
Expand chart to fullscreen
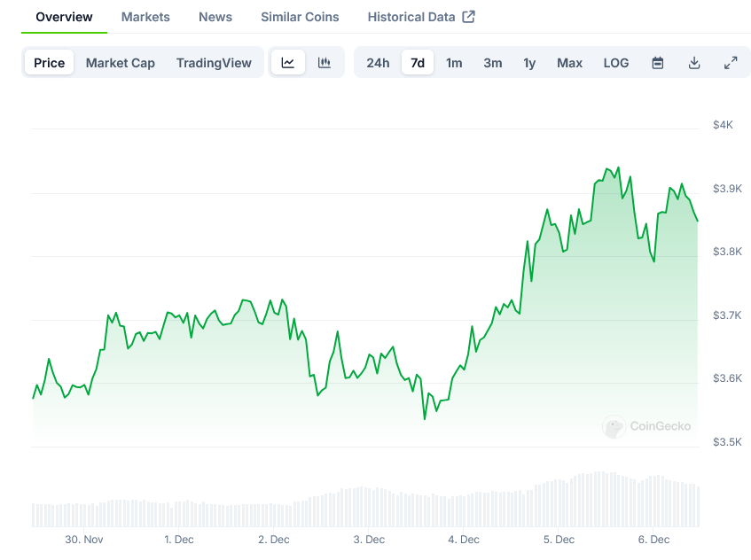tap(731, 63)
